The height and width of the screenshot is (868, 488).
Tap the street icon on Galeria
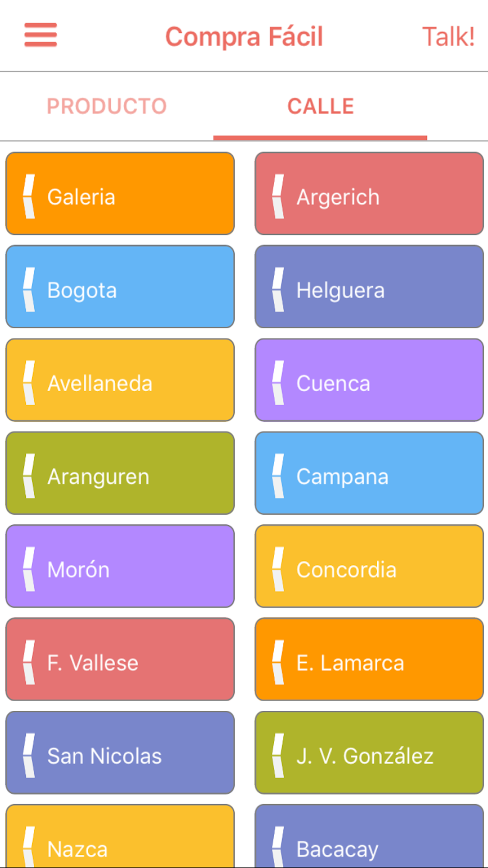point(29,196)
